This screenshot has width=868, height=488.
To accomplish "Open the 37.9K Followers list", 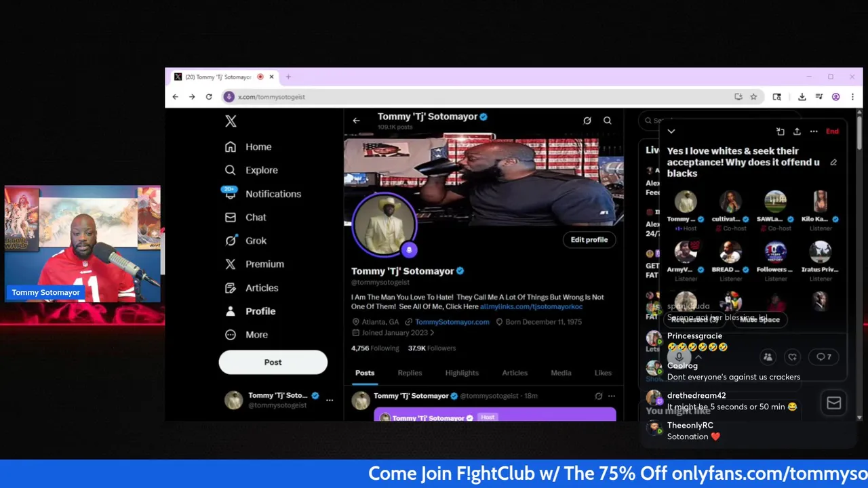I will pyautogui.click(x=432, y=348).
